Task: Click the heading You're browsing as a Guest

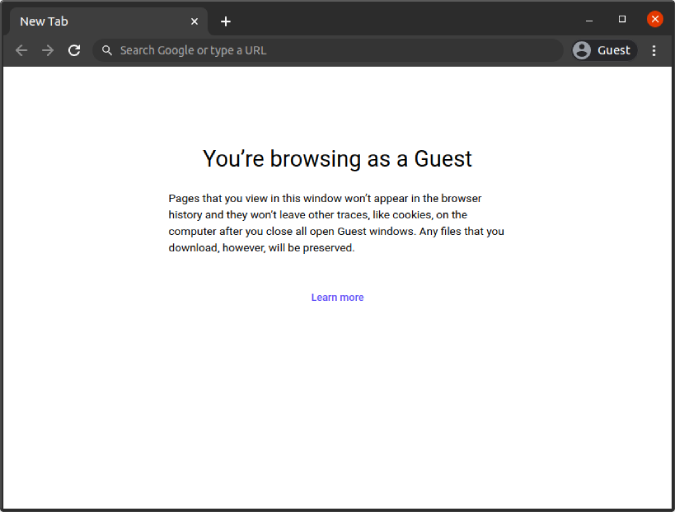Action: (338, 159)
